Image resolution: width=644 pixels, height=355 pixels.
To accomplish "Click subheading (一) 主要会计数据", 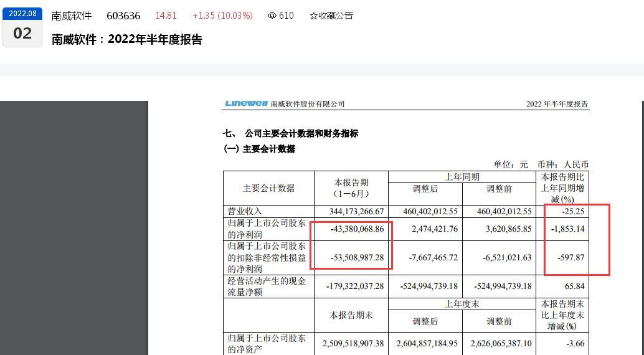I will click(259, 149).
